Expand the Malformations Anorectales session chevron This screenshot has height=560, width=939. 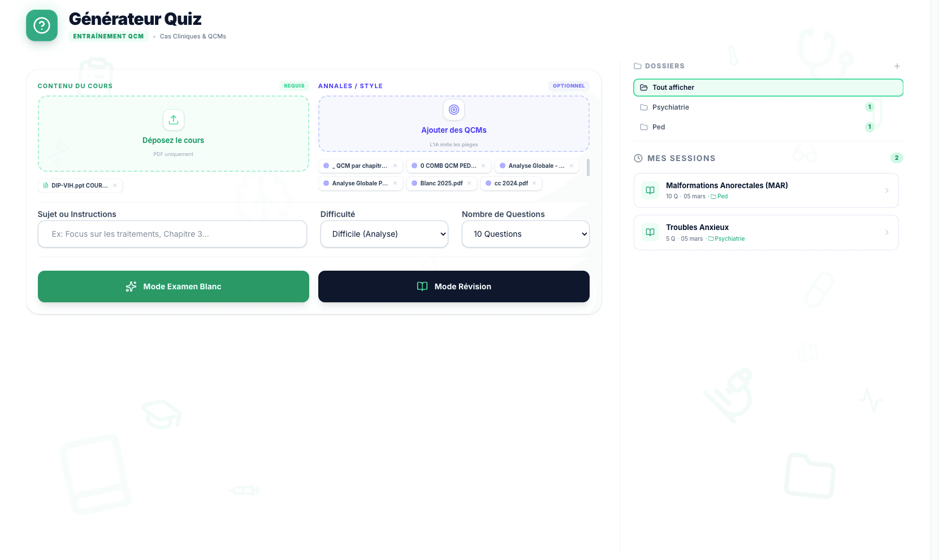(886, 190)
